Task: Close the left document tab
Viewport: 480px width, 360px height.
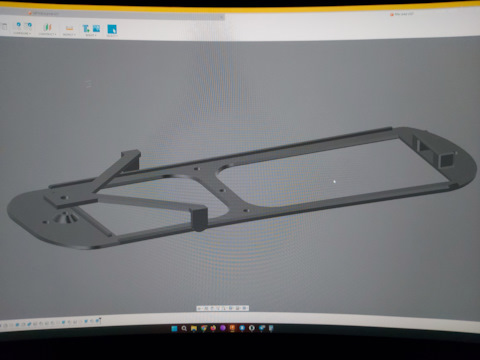Action: [x=221, y=16]
